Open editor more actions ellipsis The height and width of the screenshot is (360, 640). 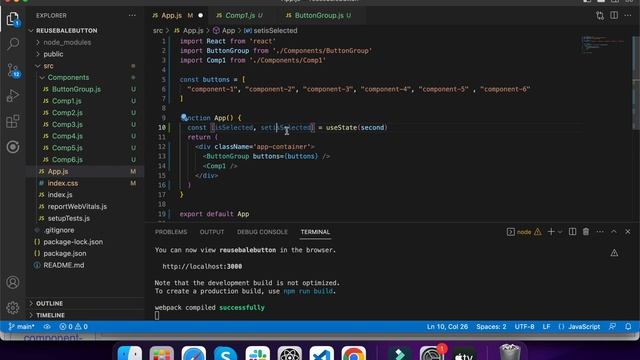tap(628, 16)
